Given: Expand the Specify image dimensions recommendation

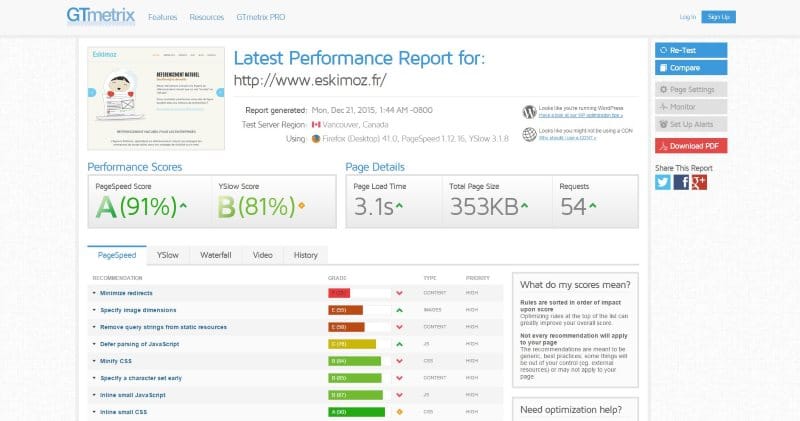Looking at the screenshot, I should 138,310.
